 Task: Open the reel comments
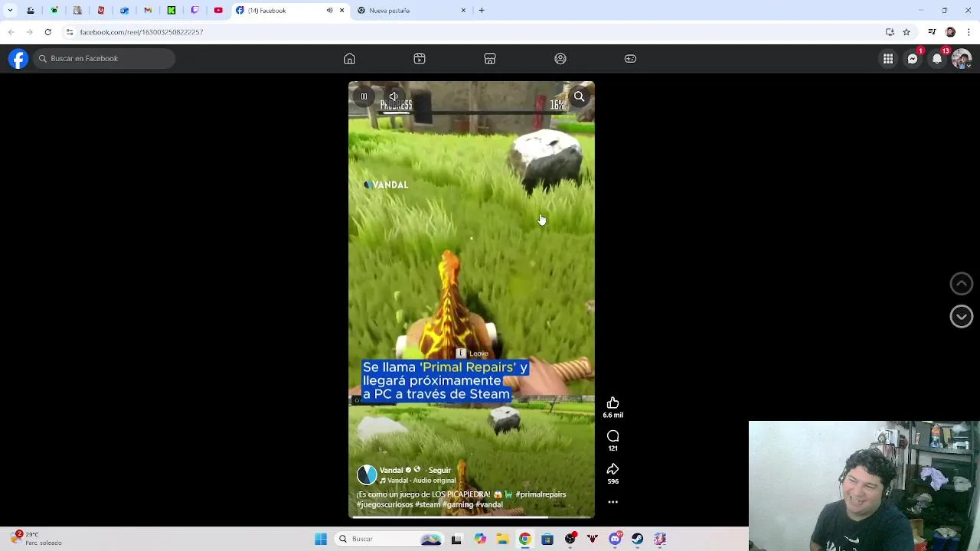(x=612, y=436)
